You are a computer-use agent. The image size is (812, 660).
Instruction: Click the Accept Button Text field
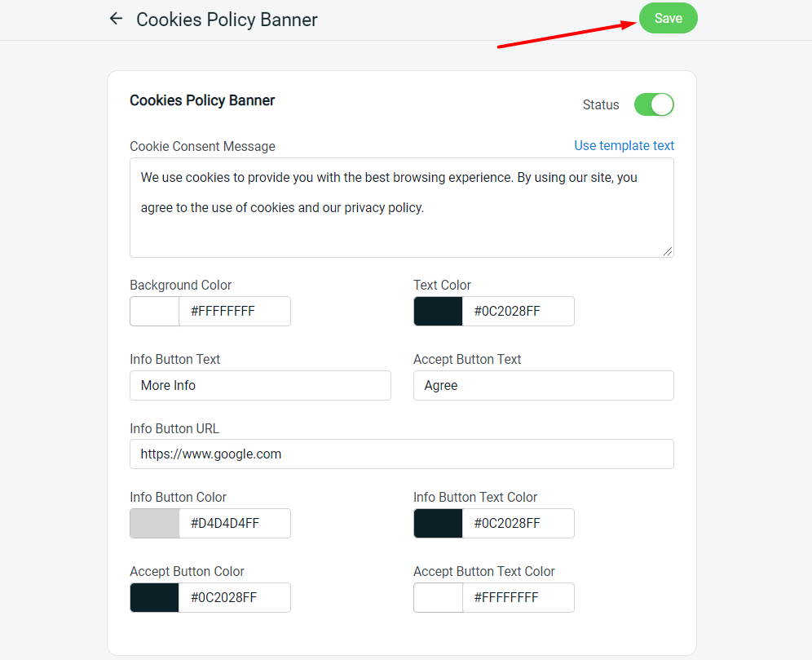coord(543,386)
